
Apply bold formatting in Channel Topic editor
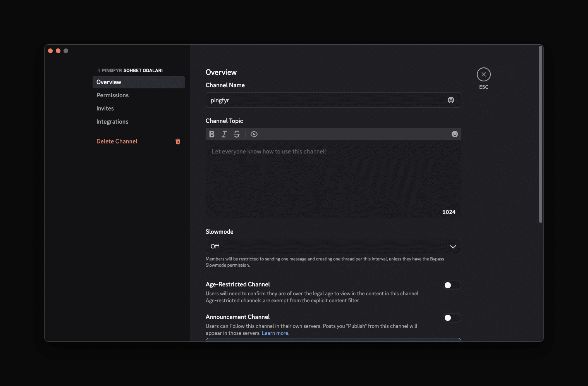click(x=211, y=134)
